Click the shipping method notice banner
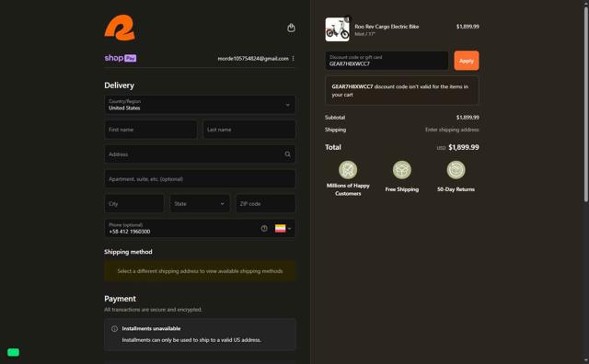This screenshot has width=589, height=364. coord(200,271)
